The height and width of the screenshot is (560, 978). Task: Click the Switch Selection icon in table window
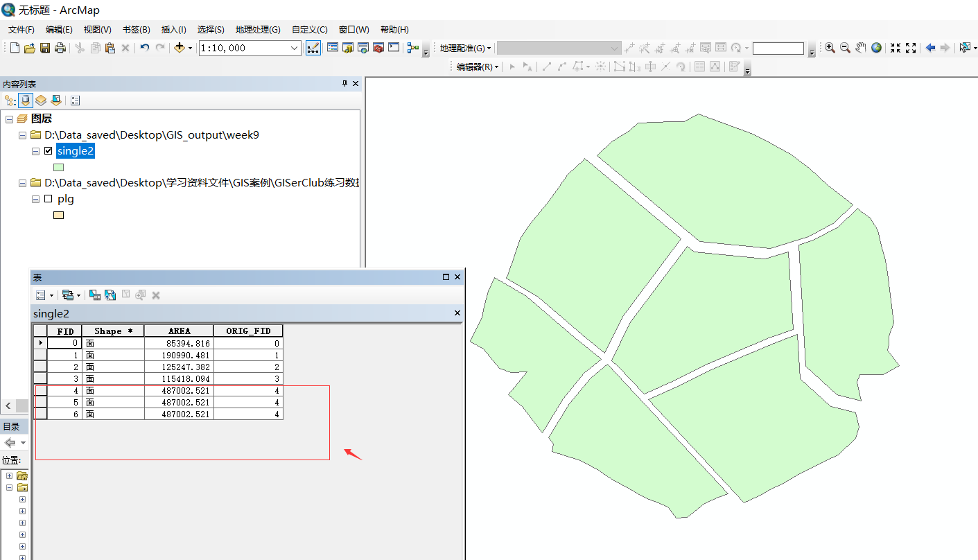coord(110,295)
